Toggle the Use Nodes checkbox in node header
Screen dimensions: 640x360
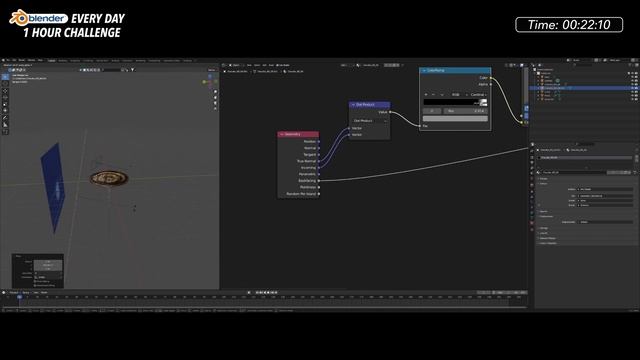pos(278,65)
